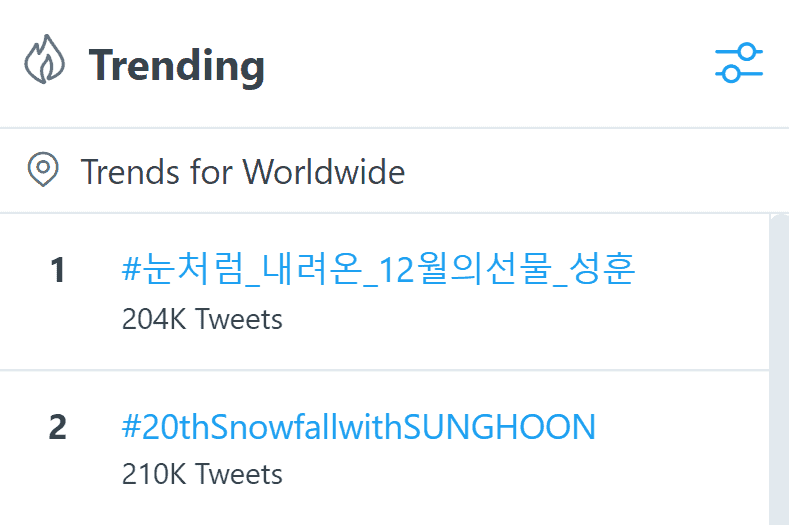Click the "210K Tweets" count
This screenshot has height=525, width=789.
click(202, 473)
